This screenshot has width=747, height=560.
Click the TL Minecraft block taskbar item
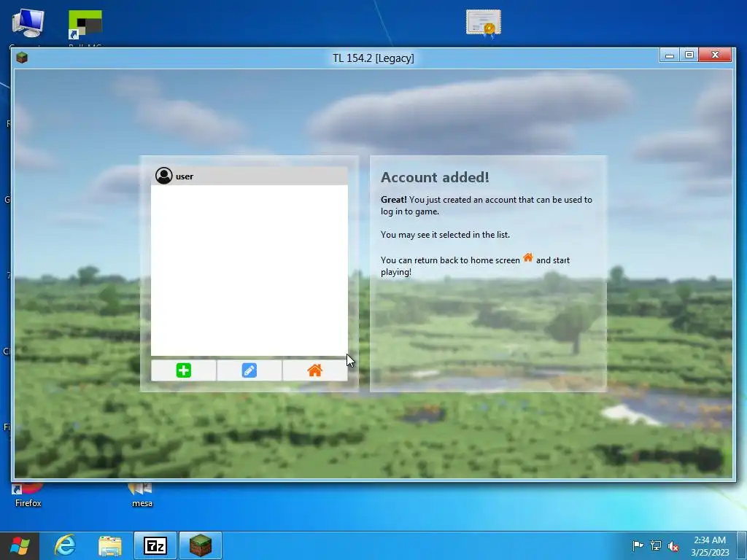click(201, 545)
